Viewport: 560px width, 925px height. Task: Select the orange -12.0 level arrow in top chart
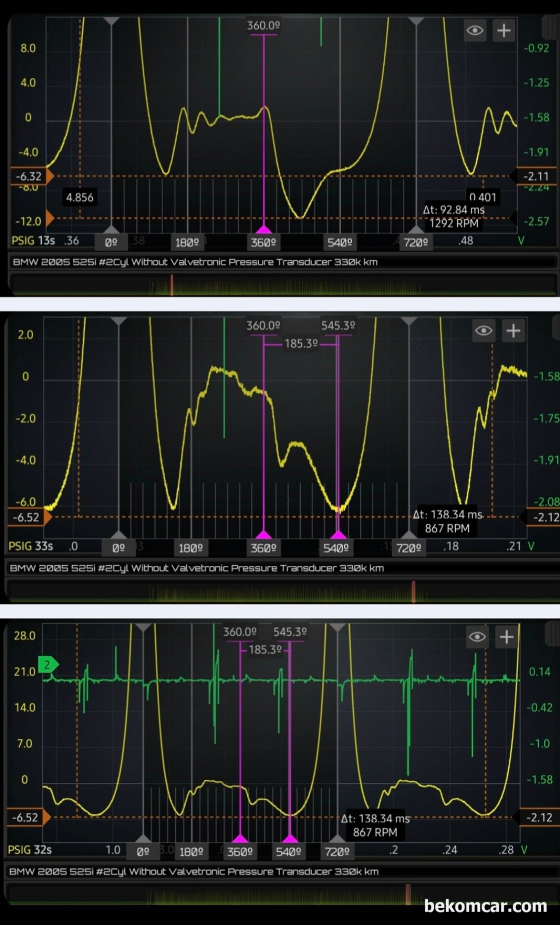[50, 218]
